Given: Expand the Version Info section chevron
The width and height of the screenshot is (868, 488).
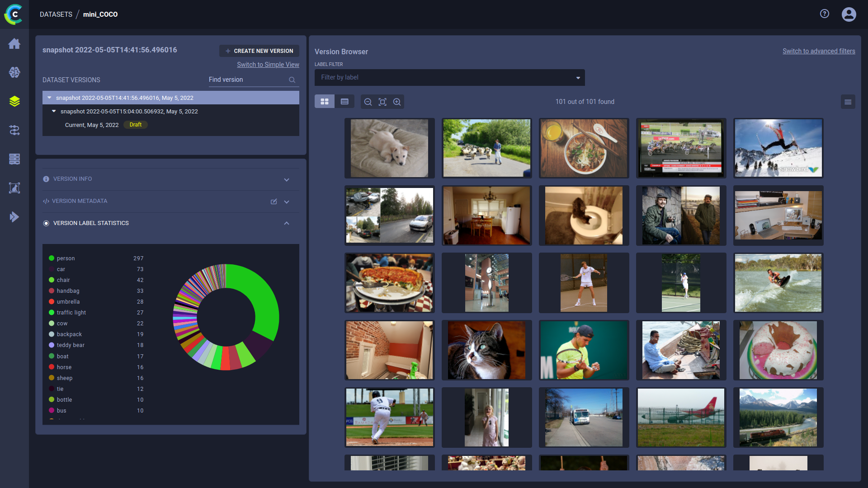Looking at the screenshot, I should click(x=287, y=180).
